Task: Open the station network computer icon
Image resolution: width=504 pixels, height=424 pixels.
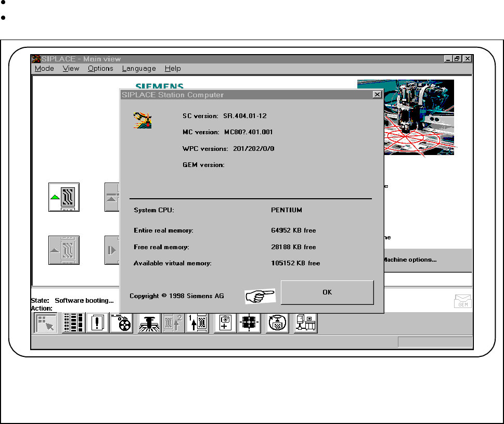Action: [x=305, y=323]
